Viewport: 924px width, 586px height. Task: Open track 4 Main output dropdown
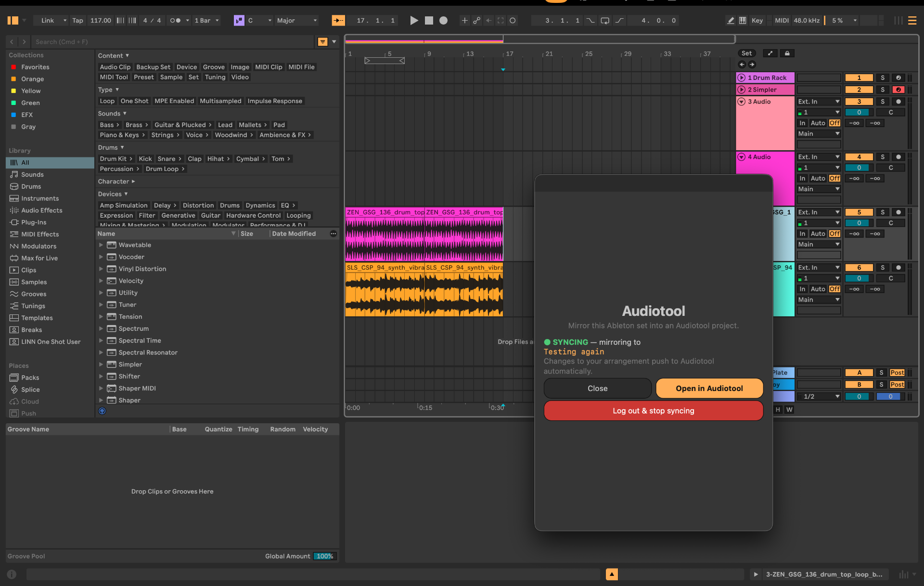819,189
